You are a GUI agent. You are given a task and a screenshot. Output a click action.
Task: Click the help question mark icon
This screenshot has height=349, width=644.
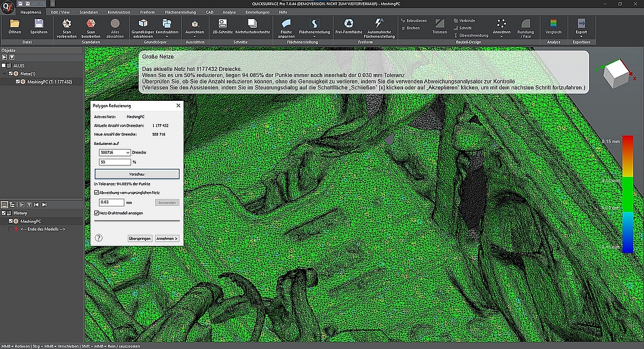tap(98, 238)
